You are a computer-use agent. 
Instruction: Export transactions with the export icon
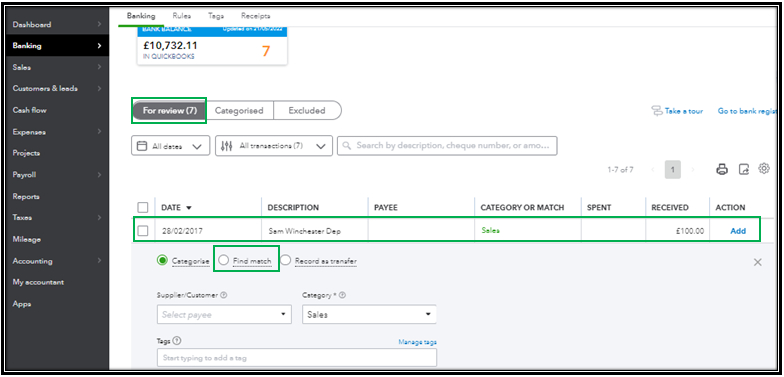pyautogui.click(x=744, y=170)
